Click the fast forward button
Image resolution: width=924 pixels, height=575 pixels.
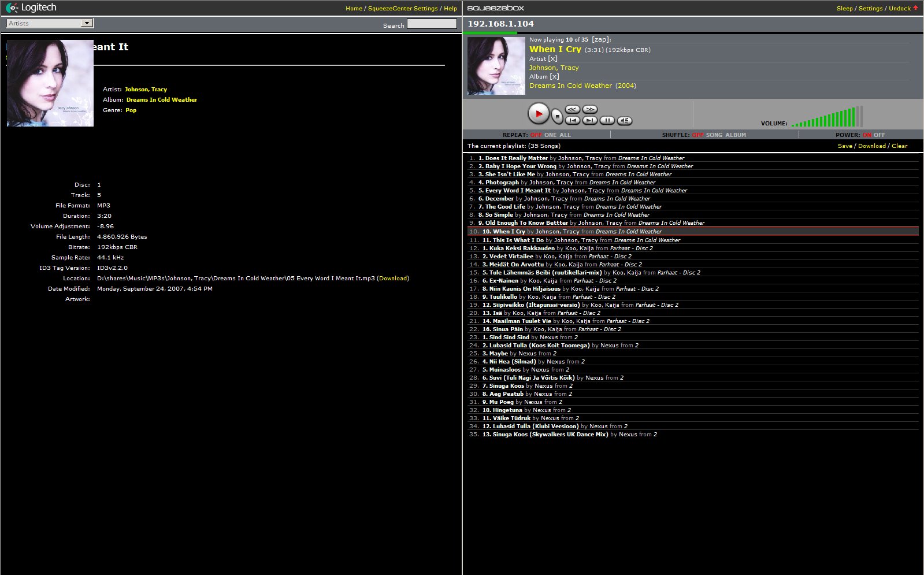click(x=589, y=109)
